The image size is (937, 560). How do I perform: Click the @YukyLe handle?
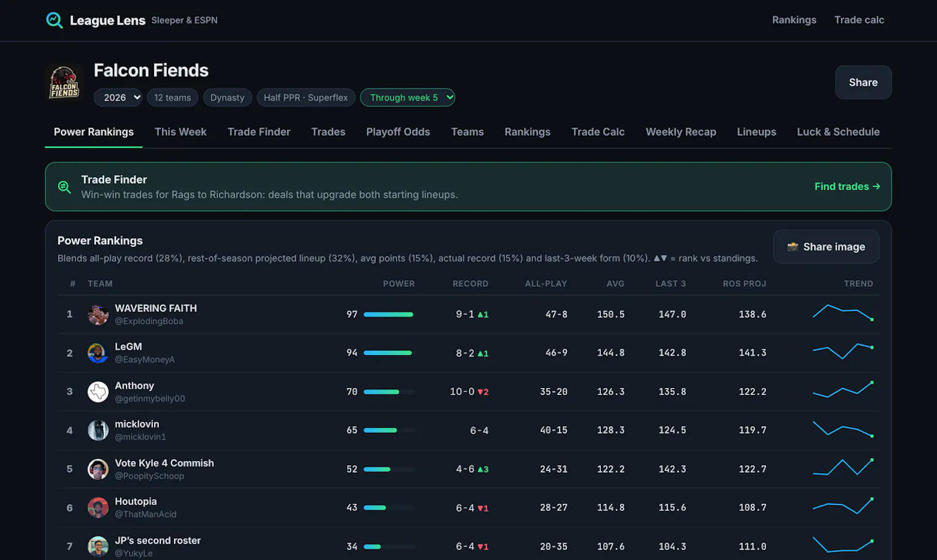point(134,554)
